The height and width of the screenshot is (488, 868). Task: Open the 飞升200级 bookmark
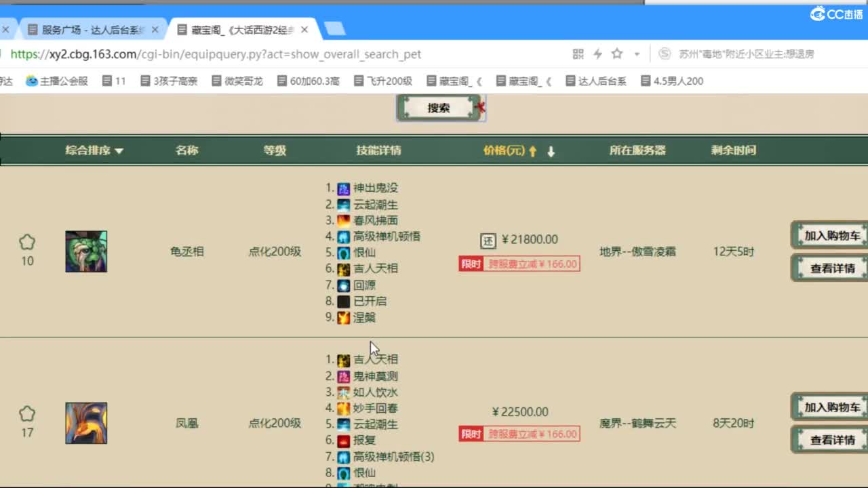pyautogui.click(x=383, y=81)
